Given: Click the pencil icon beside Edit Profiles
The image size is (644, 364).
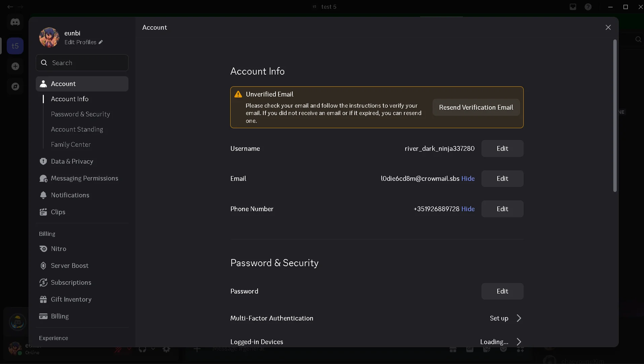Looking at the screenshot, I should click(x=100, y=42).
